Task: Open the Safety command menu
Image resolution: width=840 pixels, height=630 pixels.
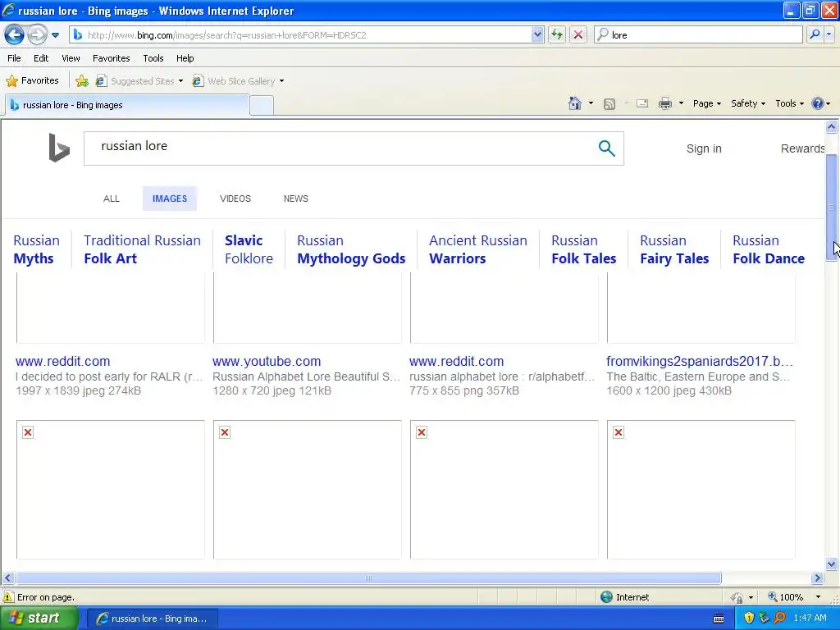Action: click(748, 103)
